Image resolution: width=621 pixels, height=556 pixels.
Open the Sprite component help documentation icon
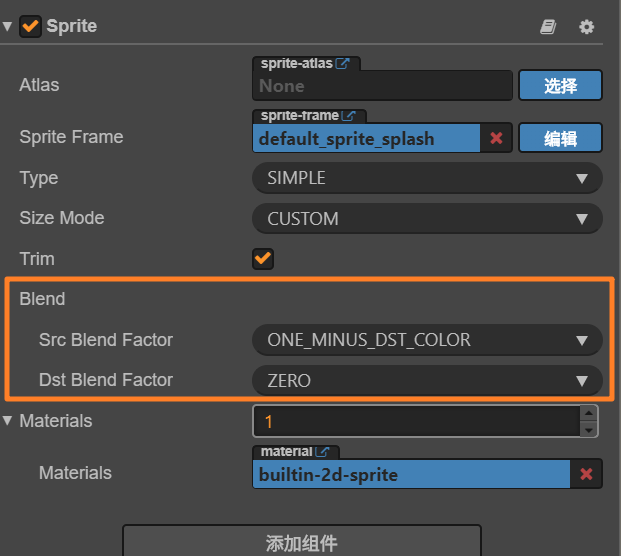[x=548, y=27]
